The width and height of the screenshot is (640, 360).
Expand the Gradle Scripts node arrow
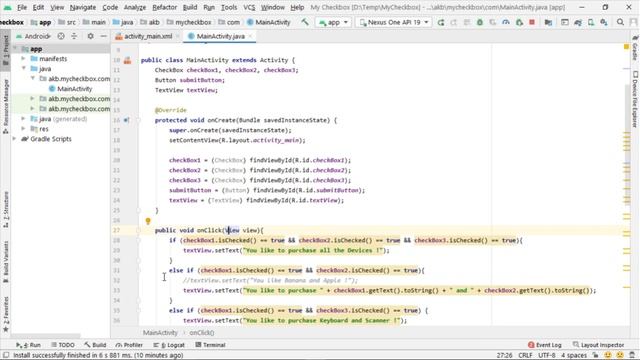[15, 139]
